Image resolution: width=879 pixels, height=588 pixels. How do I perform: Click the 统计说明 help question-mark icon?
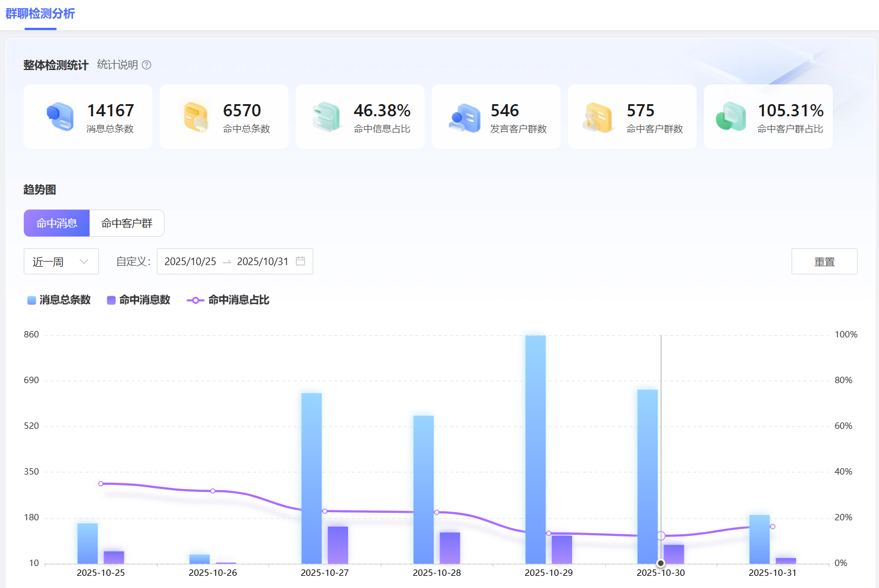point(146,65)
